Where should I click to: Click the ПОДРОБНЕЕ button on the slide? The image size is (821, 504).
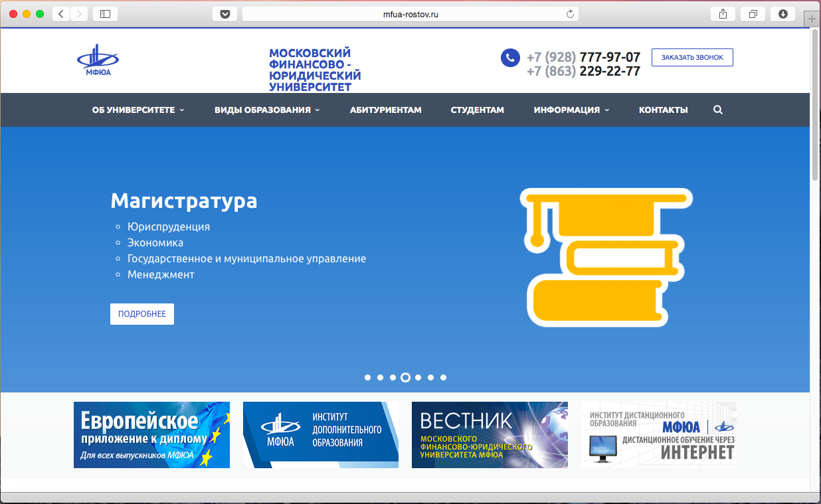point(142,314)
